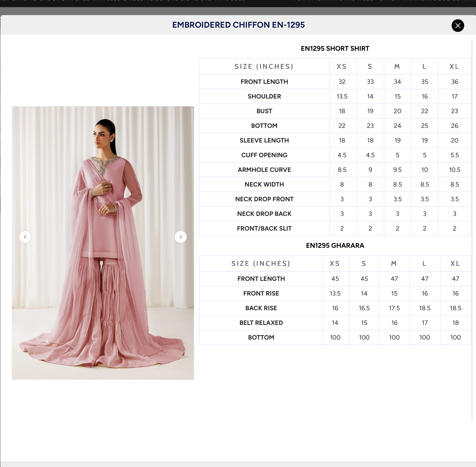Click armhole curve M value 9.5

(397, 170)
